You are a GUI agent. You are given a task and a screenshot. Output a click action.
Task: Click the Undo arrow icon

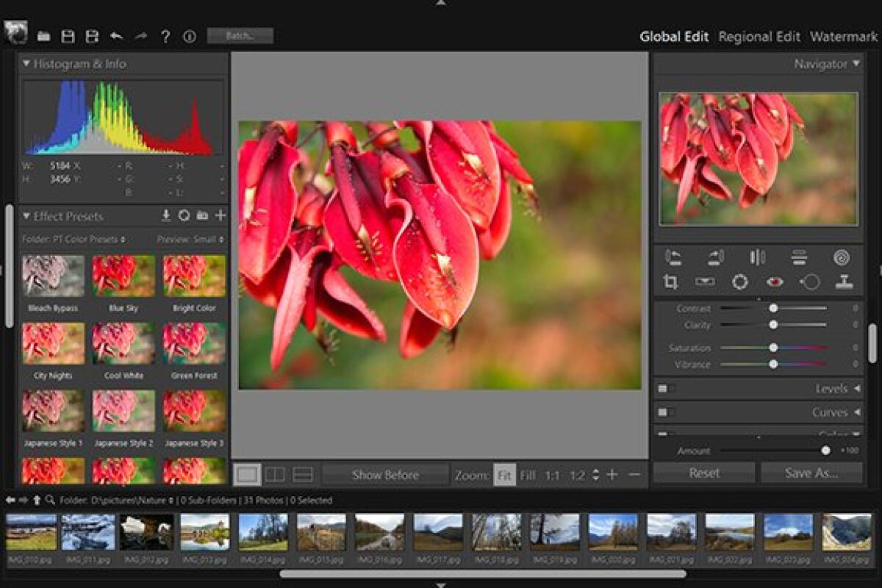point(118,35)
